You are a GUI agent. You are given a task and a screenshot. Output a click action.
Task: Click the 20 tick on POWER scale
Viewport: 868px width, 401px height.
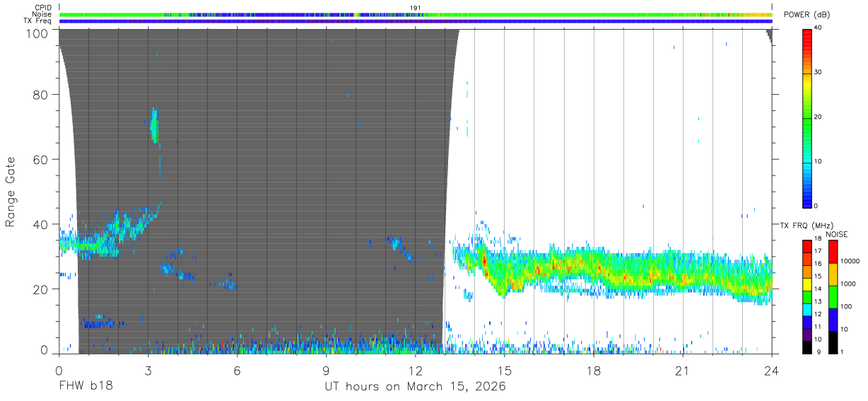click(x=819, y=117)
